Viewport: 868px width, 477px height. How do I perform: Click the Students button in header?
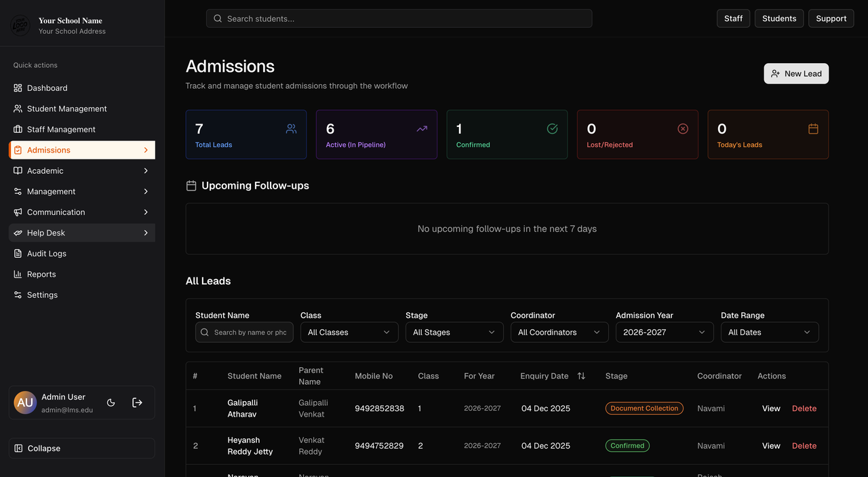(779, 18)
